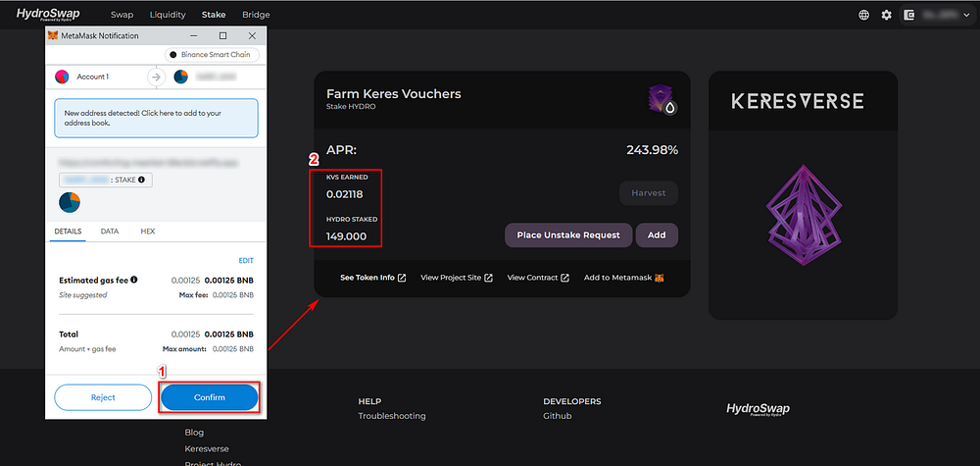Open the Bridge page

point(256,15)
